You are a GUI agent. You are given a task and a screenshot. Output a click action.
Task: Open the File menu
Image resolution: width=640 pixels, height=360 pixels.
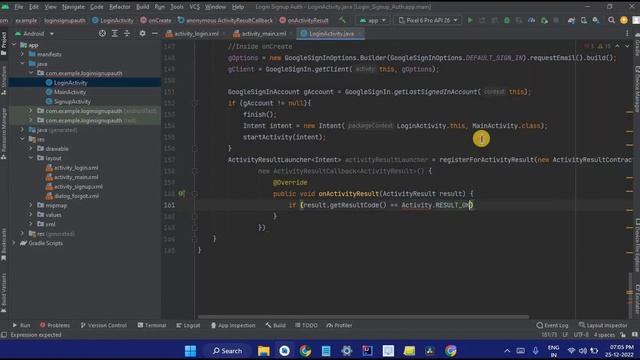(x=19, y=7)
